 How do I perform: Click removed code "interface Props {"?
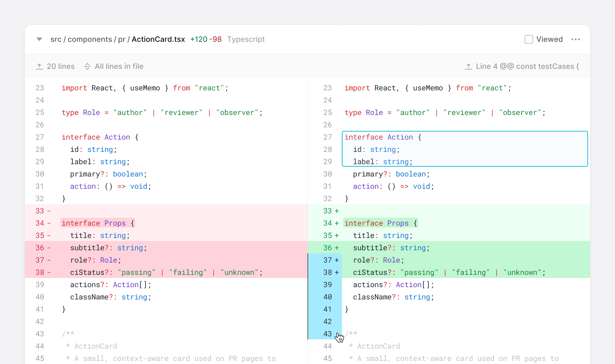[98, 223]
